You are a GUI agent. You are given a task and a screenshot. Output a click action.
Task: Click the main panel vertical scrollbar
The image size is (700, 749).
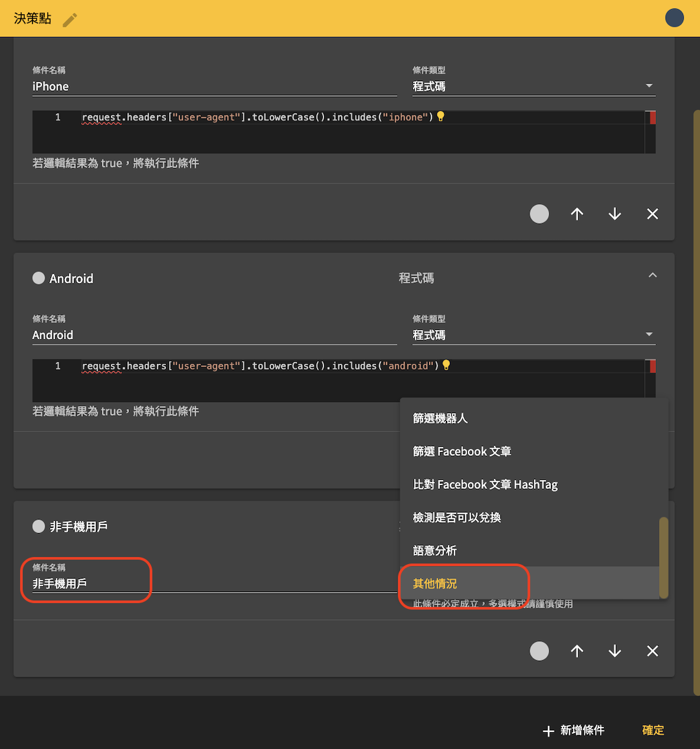pos(697,402)
